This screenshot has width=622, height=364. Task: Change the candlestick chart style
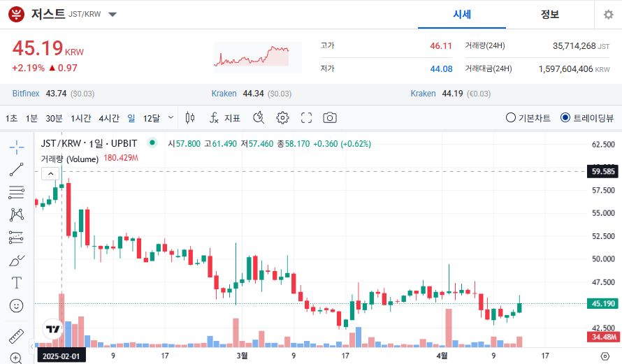190,118
